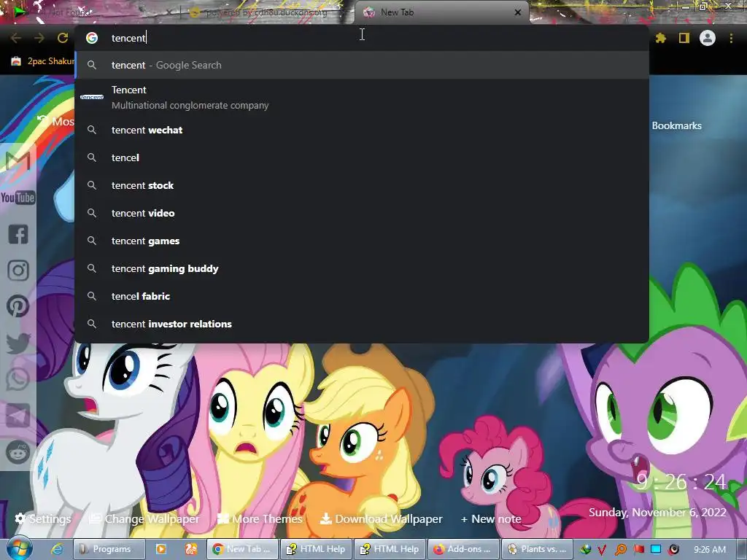Switch to the 'Not Found' tab
The width and height of the screenshot is (747, 560).
90,12
